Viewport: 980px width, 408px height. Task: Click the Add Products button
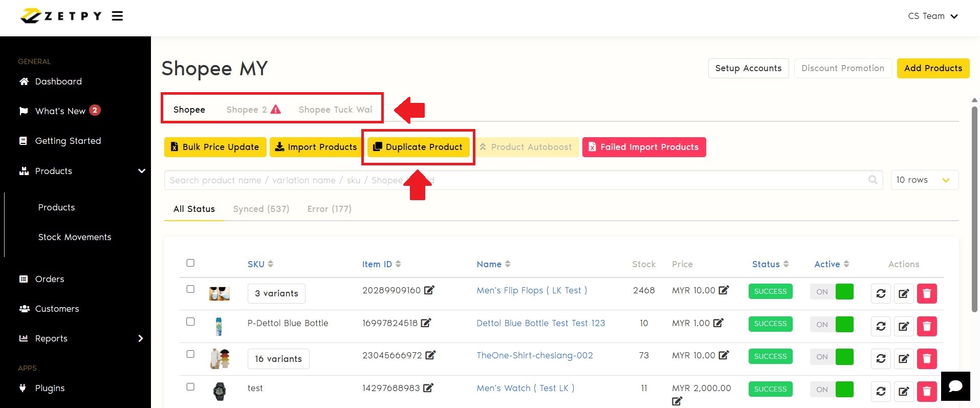(933, 68)
